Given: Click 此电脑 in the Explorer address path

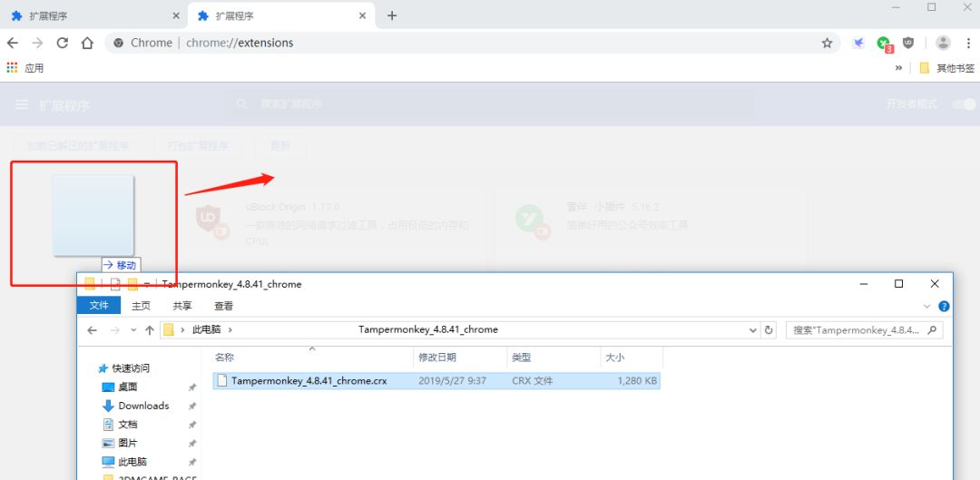Looking at the screenshot, I should [x=206, y=329].
